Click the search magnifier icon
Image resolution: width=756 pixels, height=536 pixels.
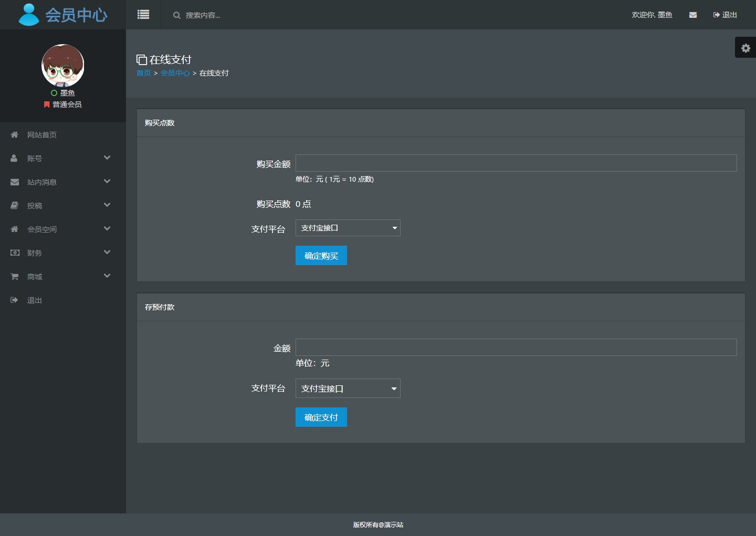177,15
